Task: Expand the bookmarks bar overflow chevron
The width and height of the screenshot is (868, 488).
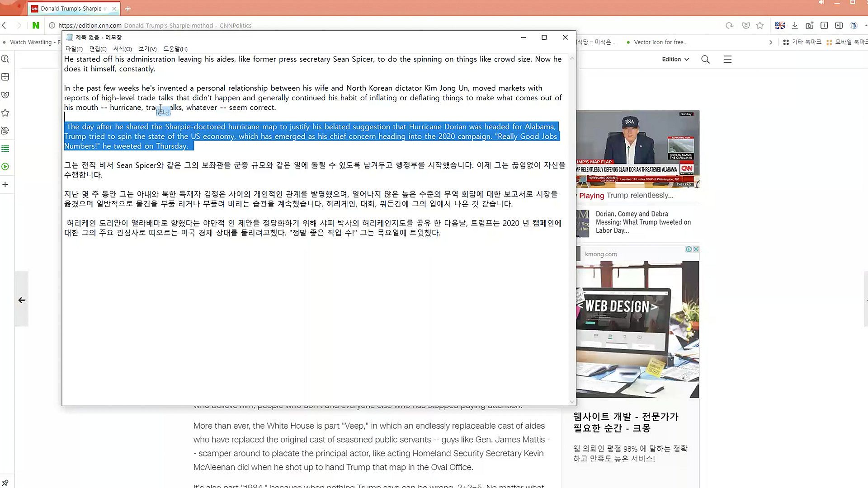Action: pyautogui.click(x=771, y=42)
